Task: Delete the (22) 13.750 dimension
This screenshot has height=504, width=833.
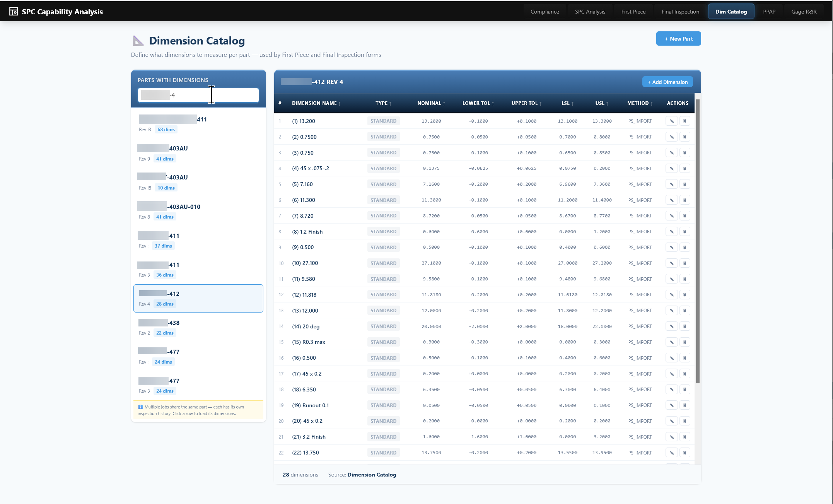Action: coord(685,452)
